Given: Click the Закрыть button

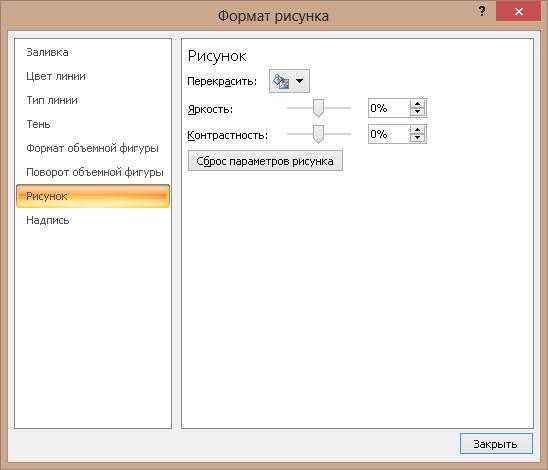Looking at the screenshot, I should coord(496,444).
